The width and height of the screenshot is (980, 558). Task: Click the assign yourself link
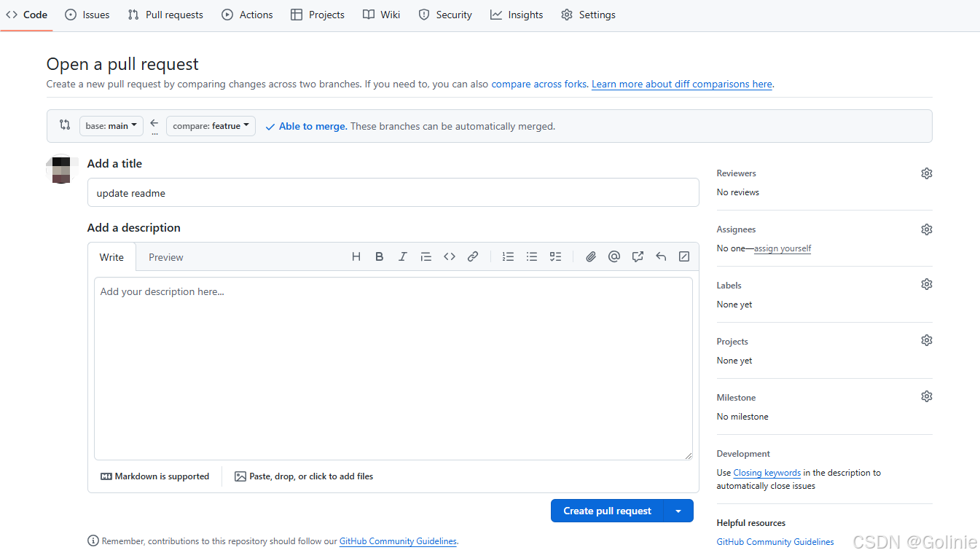(783, 248)
